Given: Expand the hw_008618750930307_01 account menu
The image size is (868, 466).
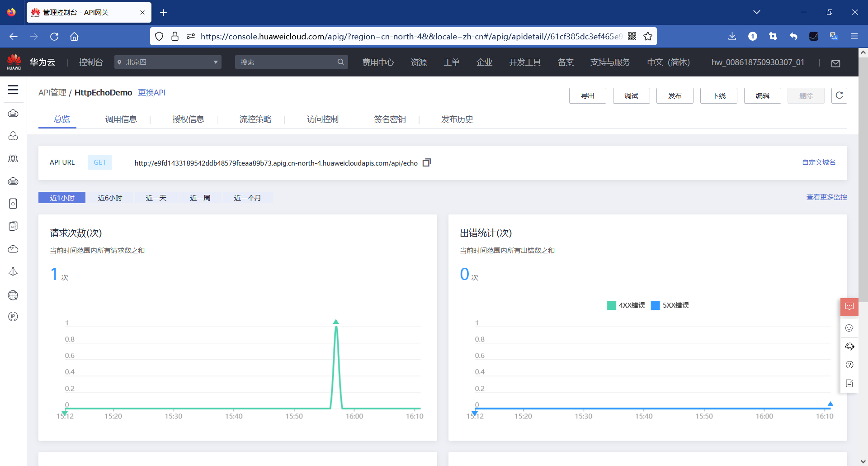Looking at the screenshot, I should [x=758, y=62].
